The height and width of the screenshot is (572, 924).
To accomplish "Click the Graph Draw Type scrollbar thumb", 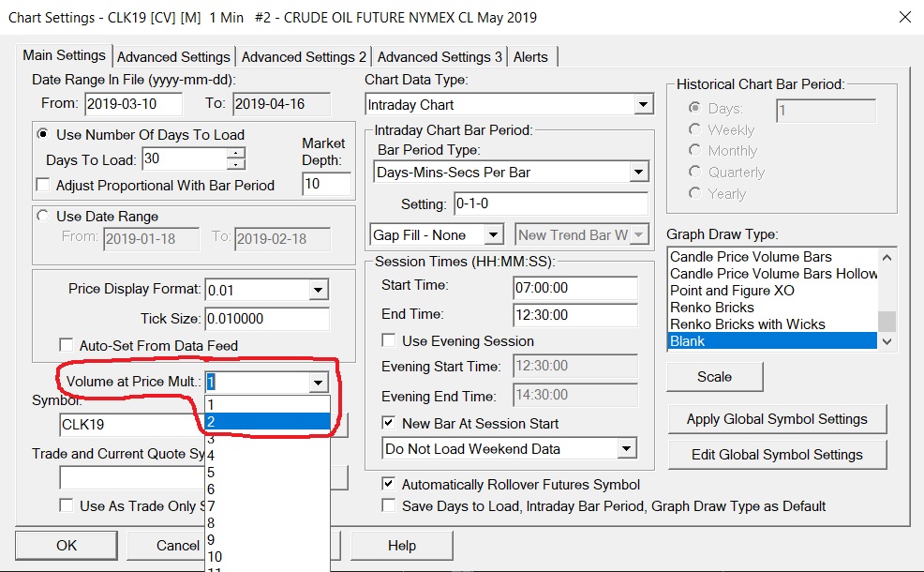I will (x=887, y=322).
